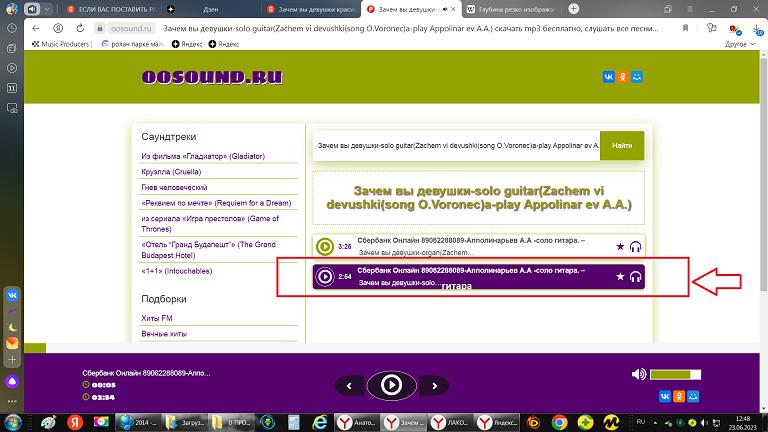
Task: Open Yandex home button in address bar
Action: tap(58, 28)
